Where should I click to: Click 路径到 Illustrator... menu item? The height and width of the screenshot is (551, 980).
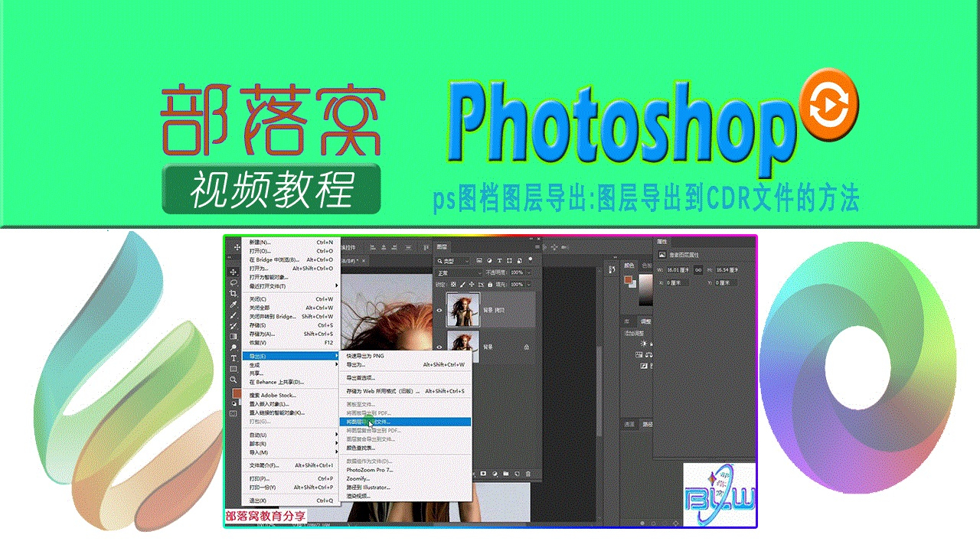[405, 487]
